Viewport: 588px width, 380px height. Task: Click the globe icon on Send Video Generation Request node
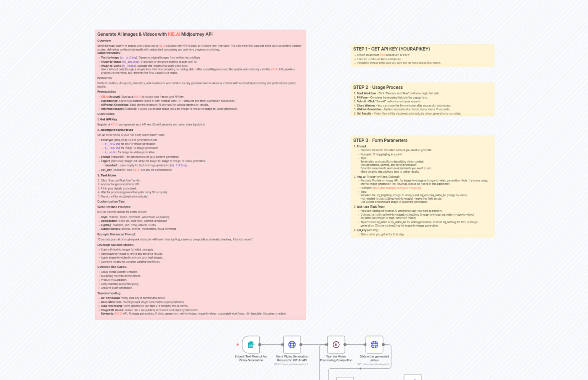[x=292, y=345]
